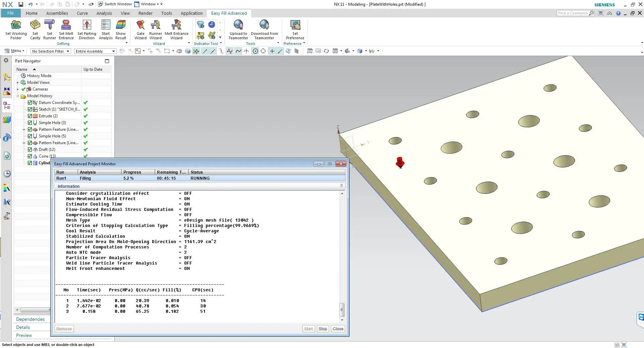Expand the Model Views node
The width and height of the screenshot is (644, 348).
pos(18,82)
